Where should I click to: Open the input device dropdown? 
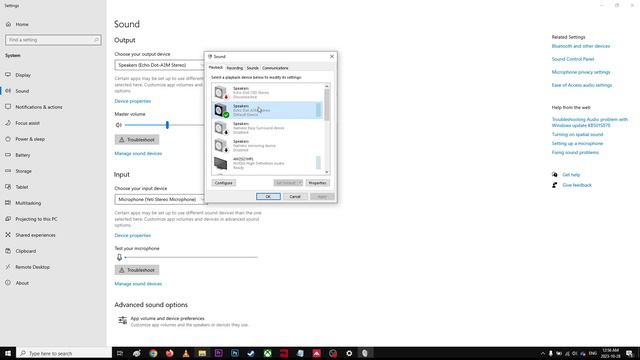(x=160, y=199)
